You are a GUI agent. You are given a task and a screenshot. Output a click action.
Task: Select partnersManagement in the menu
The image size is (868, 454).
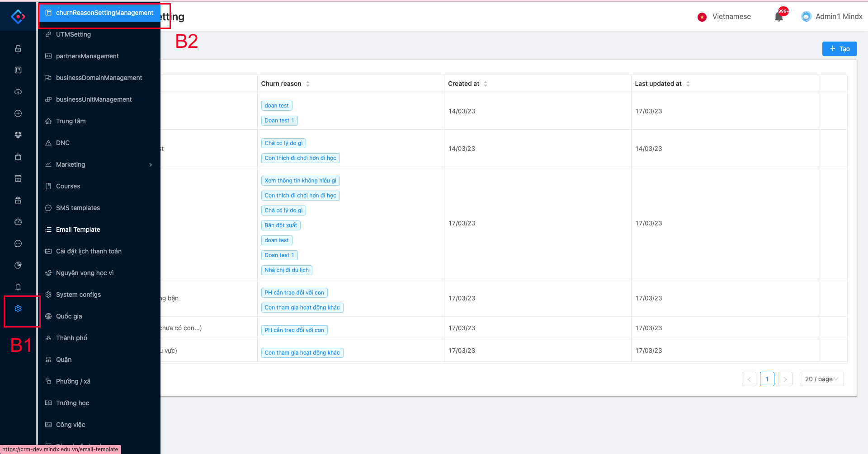99,56
